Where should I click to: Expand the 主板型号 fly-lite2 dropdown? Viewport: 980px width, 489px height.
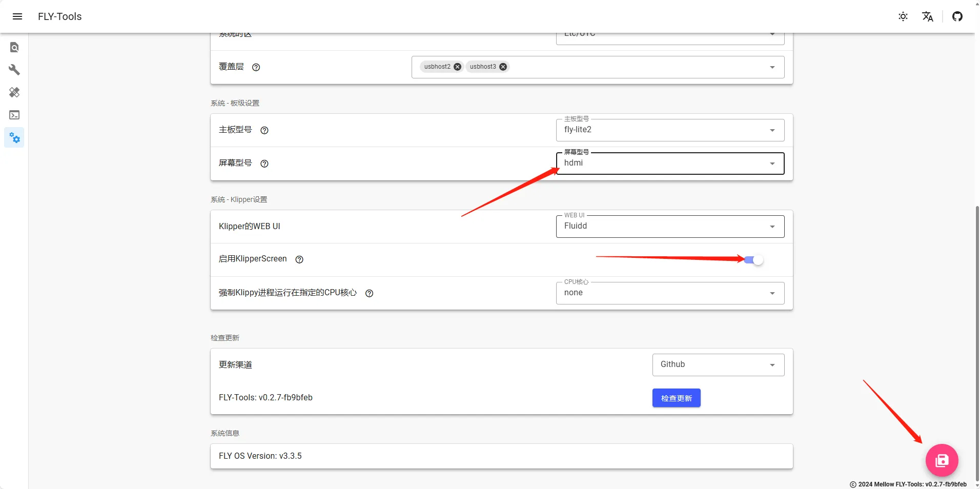670,130
